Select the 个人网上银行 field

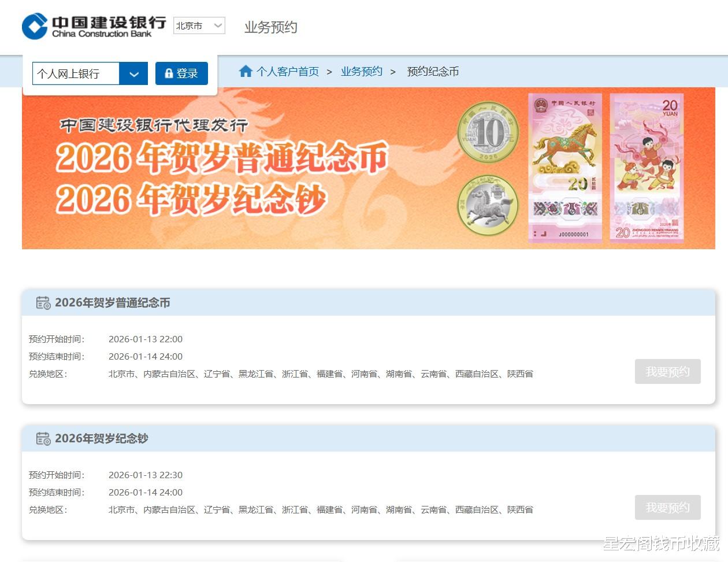(x=76, y=73)
